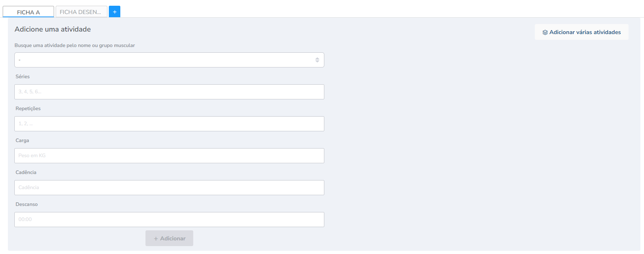Open the FICHA DESEN... tab
The height and width of the screenshot is (254, 644).
(80, 12)
